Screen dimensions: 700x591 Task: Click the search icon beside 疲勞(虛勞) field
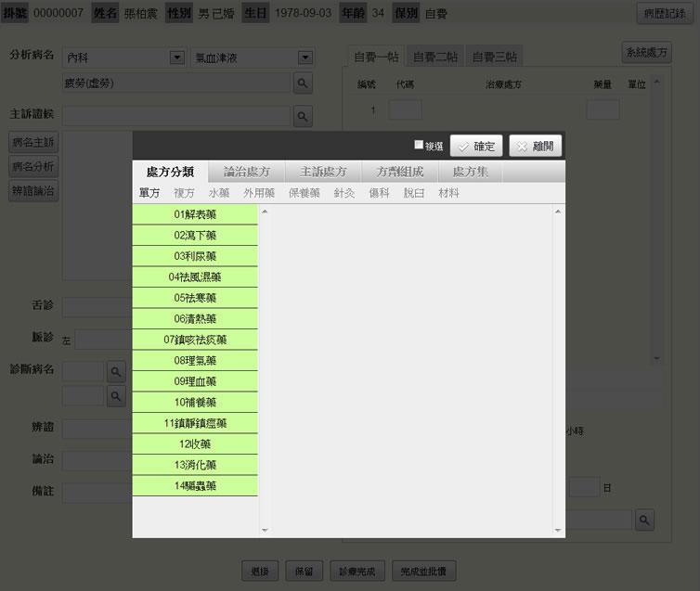click(303, 84)
